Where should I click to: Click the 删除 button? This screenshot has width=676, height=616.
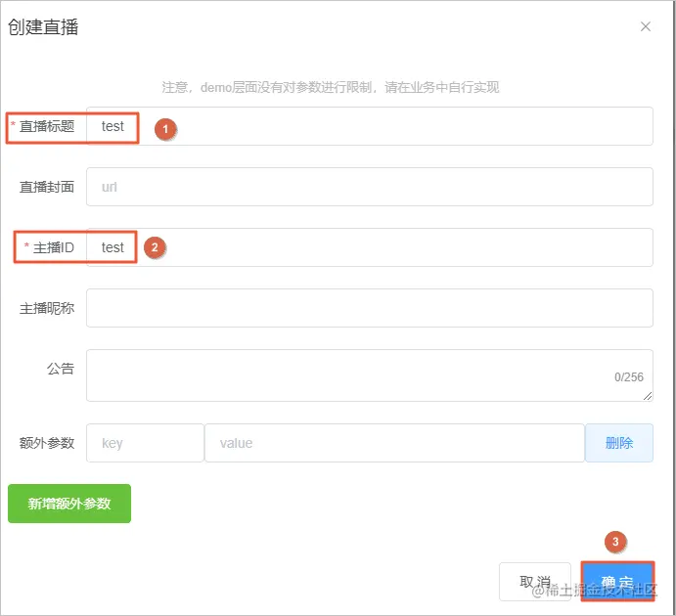click(618, 443)
